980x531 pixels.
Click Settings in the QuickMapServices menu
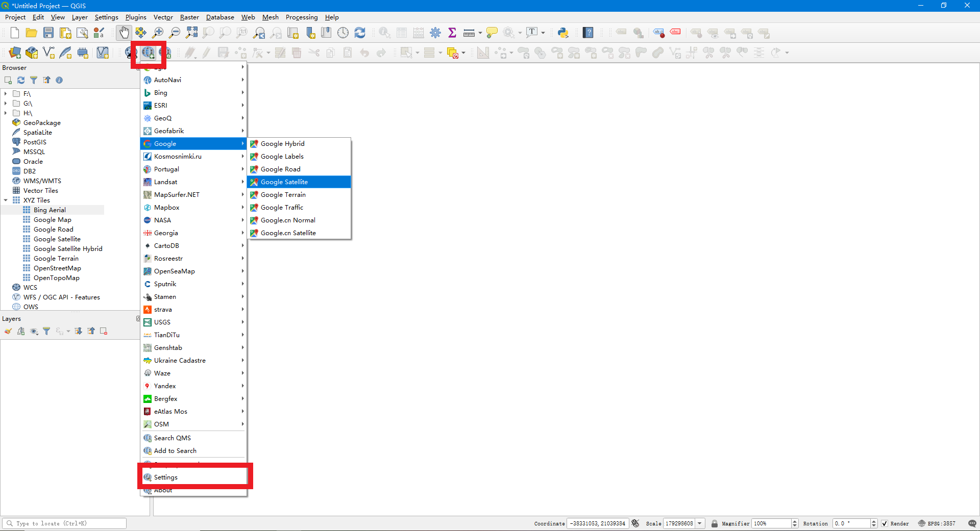tap(193, 477)
